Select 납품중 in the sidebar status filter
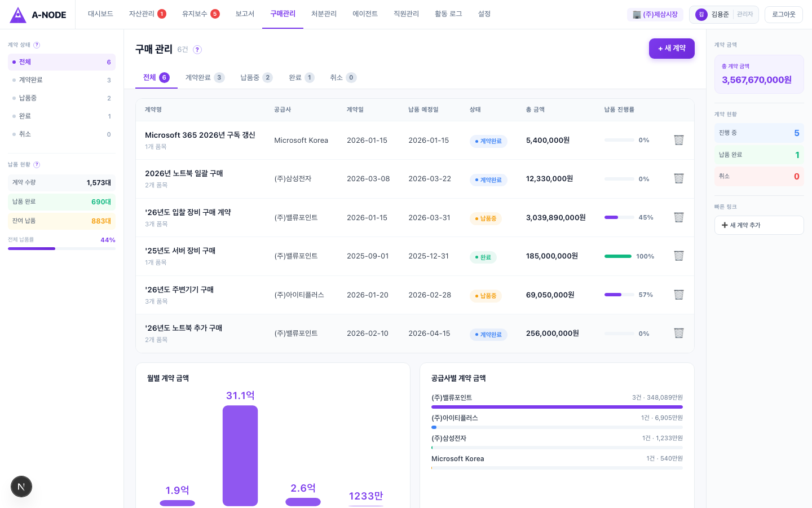The image size is (812, 508). click(x=28, y=98)
